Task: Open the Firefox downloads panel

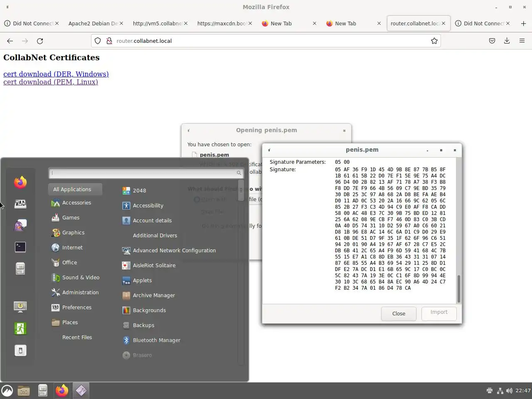Action: point(507,41)
